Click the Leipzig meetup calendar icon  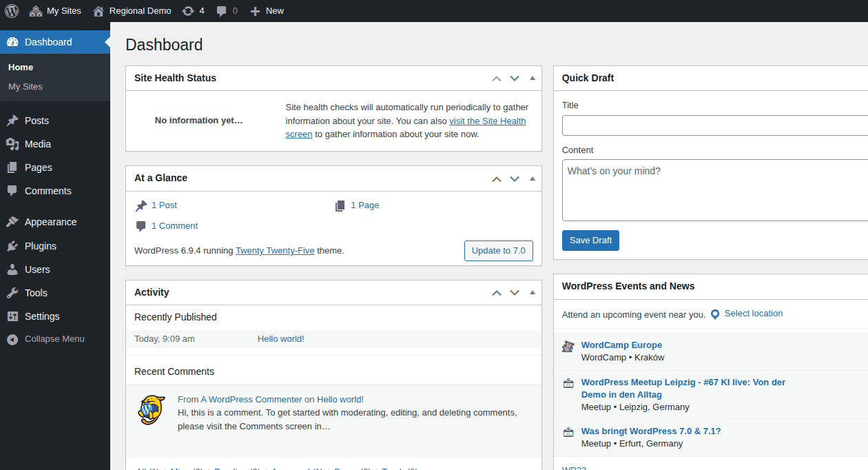tap(568, 383)
